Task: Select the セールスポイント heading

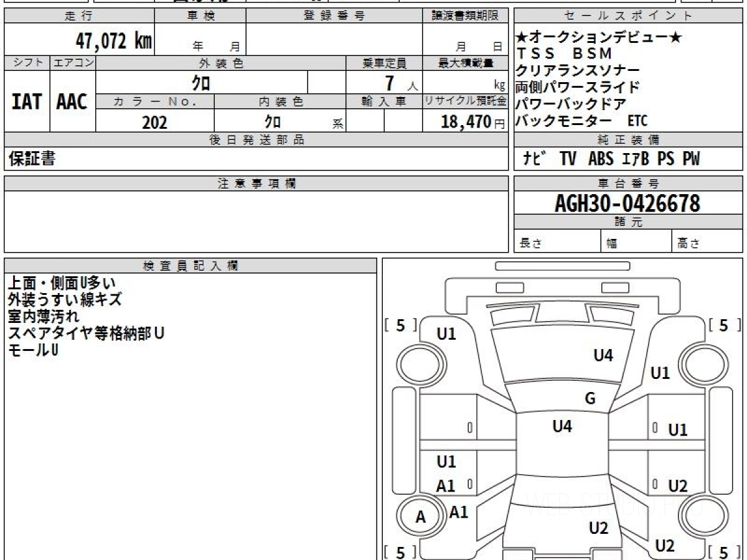Action: click(x=629, y=16)
